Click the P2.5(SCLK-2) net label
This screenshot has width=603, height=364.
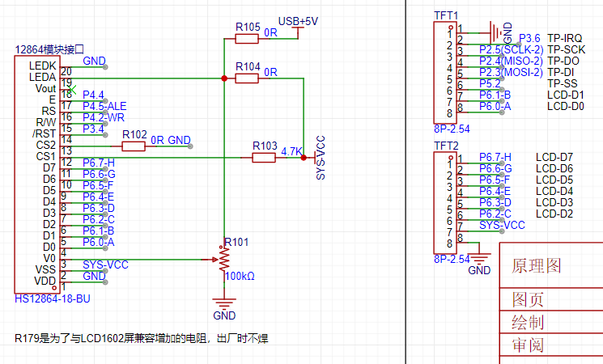[x=511, y=49]
